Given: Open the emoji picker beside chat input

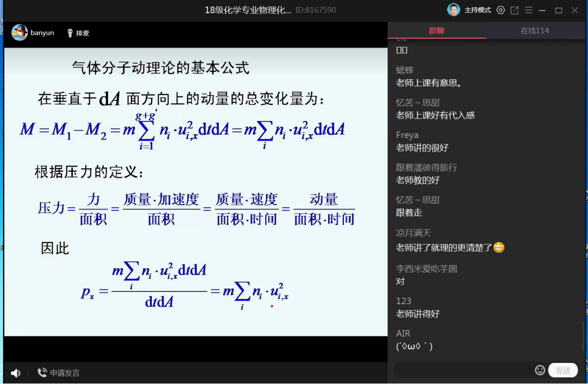Looking at the screenshot, I should click(x=540, y=370).
